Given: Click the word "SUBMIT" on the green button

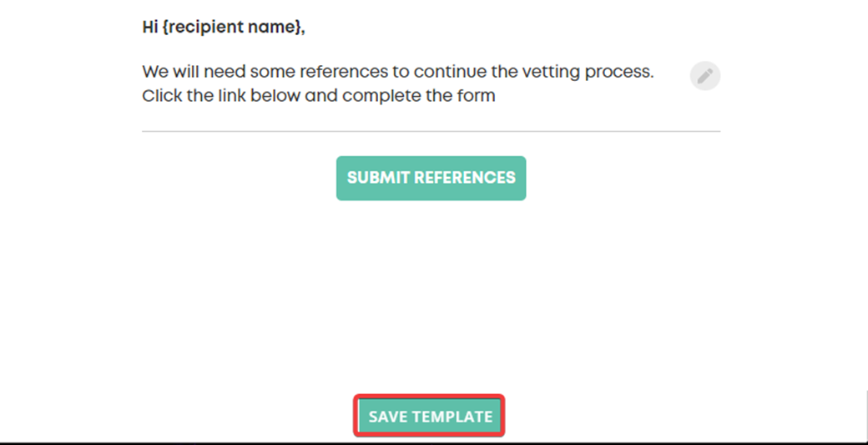Looking at the screenshot, I should 378,178.
